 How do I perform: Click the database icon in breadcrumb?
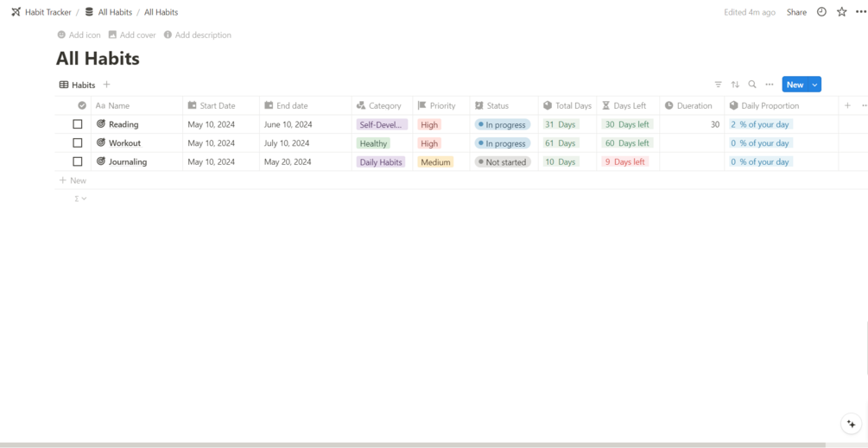[89, 11]
